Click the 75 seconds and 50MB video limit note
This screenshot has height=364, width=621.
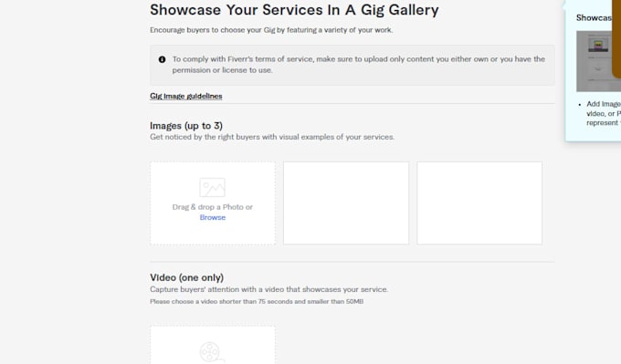click(257, 301)
